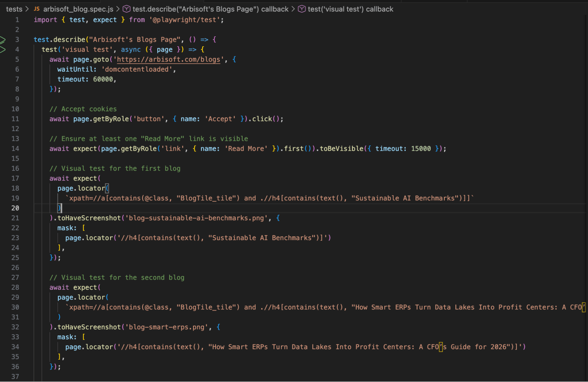Select line 20 via its line number
The height and width of the screenshot is (382, 588).
tap(15, 208)
